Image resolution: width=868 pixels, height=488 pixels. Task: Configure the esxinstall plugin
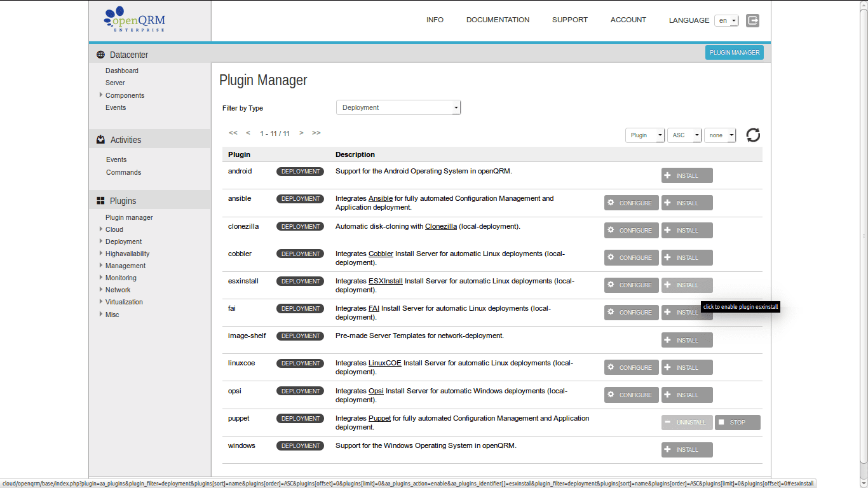(x=631, y=285)
